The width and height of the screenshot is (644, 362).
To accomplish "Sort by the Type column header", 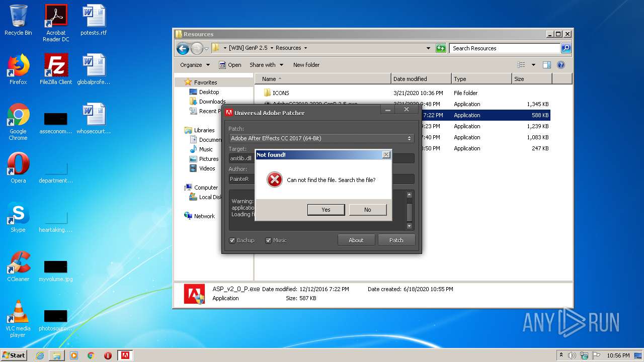I will (x=481, y=79).
